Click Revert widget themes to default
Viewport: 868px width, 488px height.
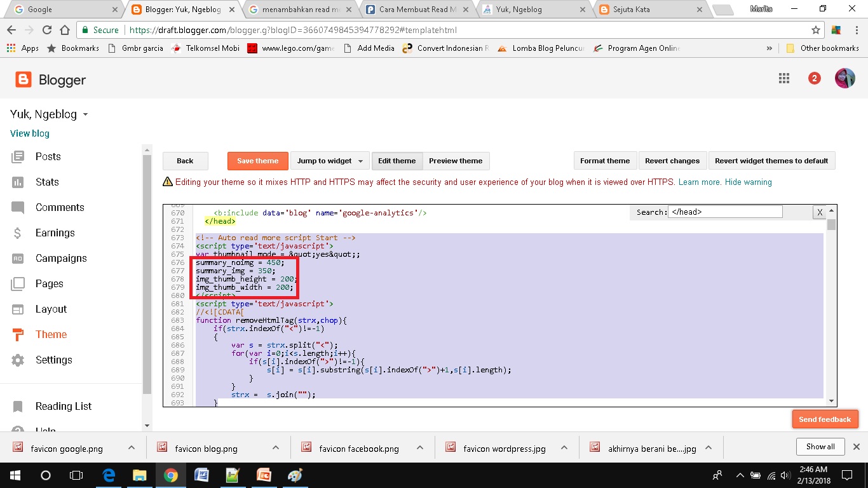771,161
